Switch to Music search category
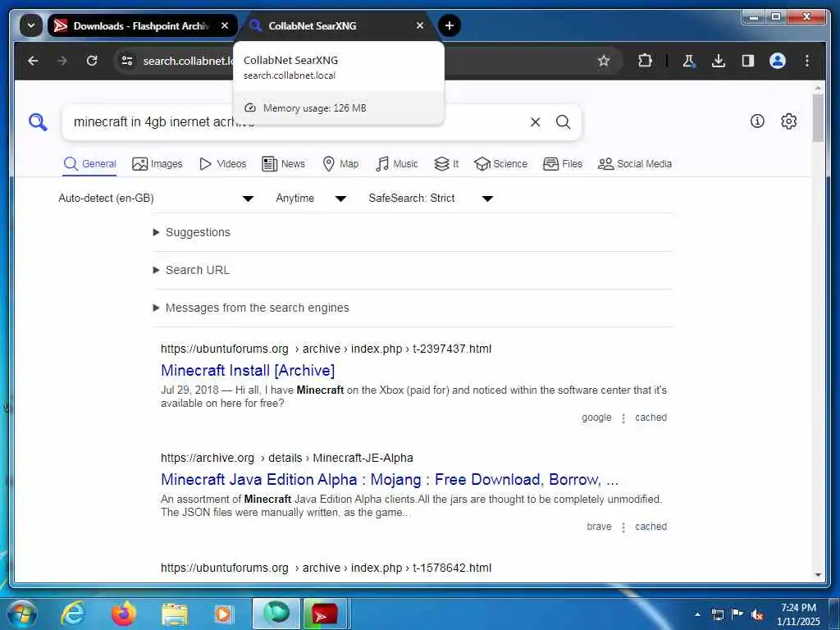Screen dimensions: 840x630 [396, 164]
